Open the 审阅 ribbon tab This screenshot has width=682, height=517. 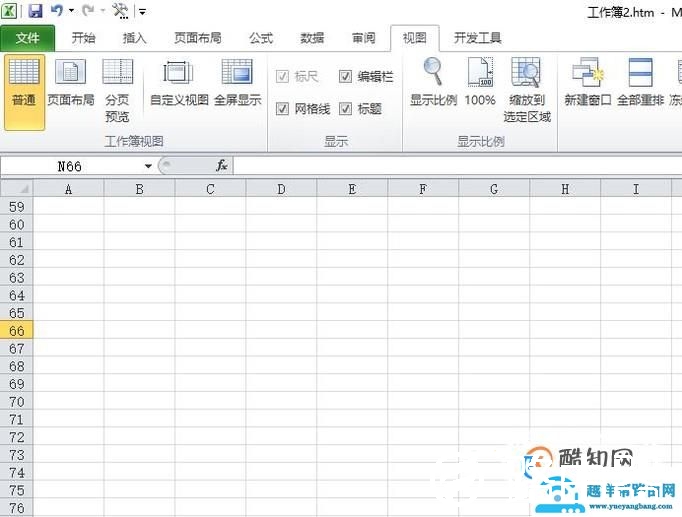coord(364,38)
